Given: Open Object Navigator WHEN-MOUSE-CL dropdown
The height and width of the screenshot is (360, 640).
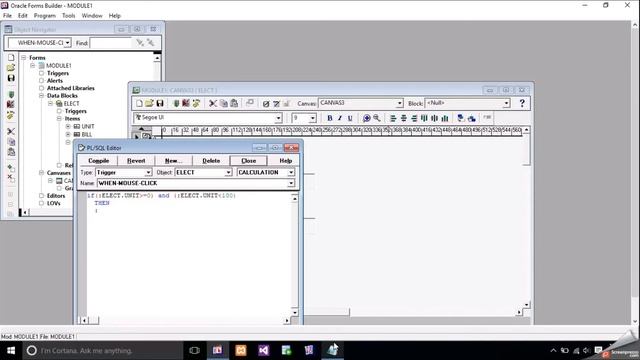Looking at the screenshot, I should pos(67,42).
